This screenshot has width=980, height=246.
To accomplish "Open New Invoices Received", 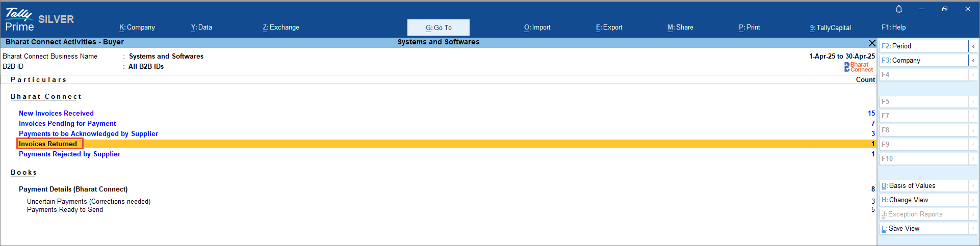I will (x=56, y=113).
